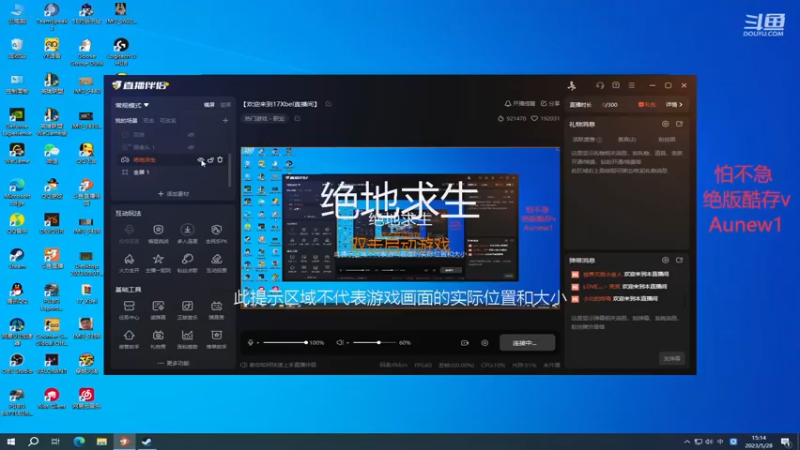This screenshot has height=450, width=800.
Task: Delete the 绝地求生 source with trash icon
Action: click(220, 160)
